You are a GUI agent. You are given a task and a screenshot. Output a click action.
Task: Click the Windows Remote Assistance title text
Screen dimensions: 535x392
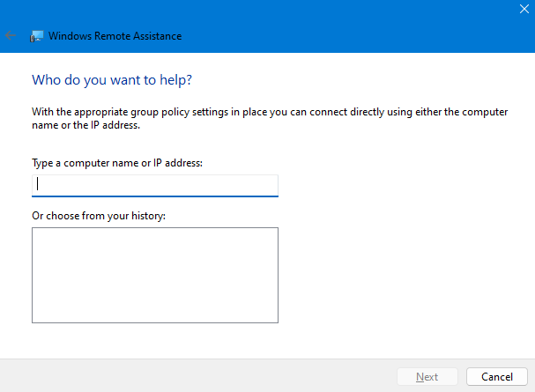tap(115, 36)
